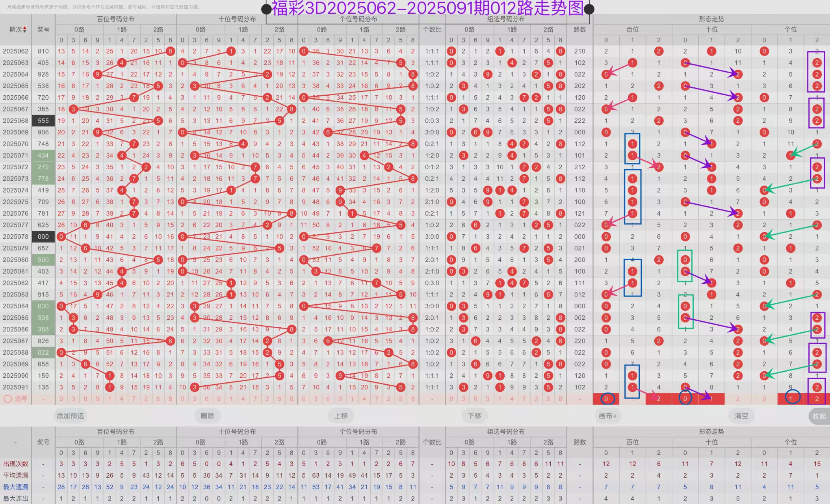Image resolution: width=830 pixels, height=504 pixels.
Task: Sort by the 期次 column arrows
Action: [25, 30]
